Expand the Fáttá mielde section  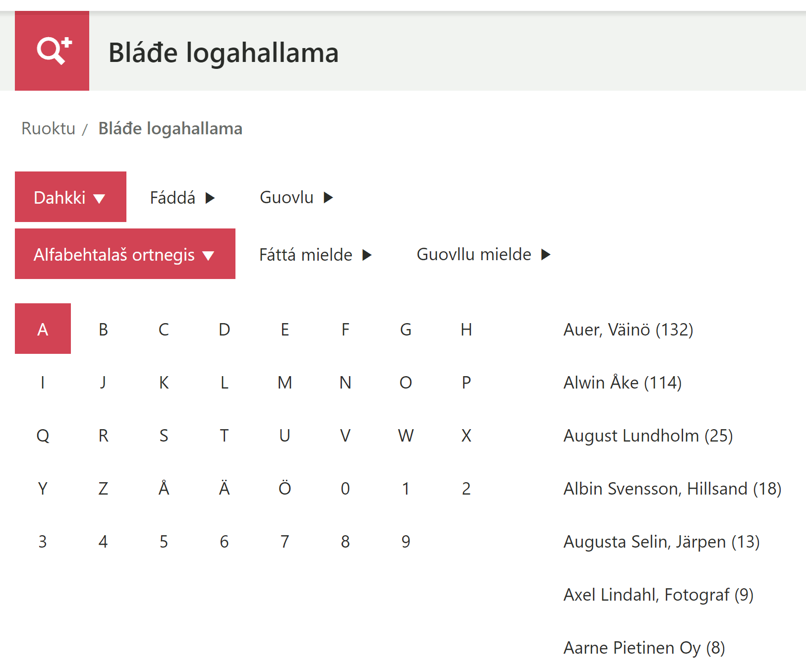click(x=314, y=254)
